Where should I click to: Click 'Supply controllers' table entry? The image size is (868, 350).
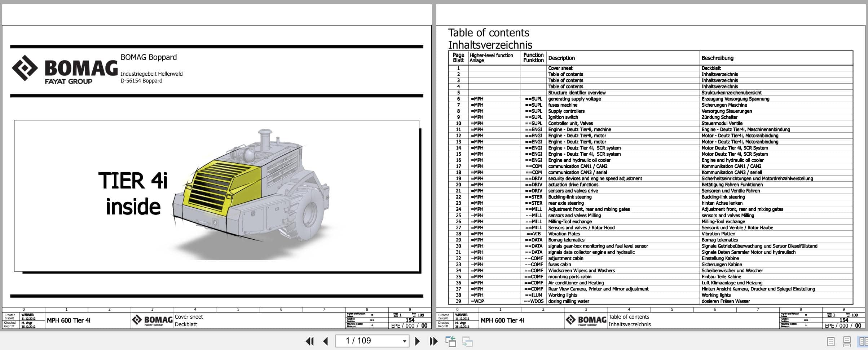(x=566, y=111)
